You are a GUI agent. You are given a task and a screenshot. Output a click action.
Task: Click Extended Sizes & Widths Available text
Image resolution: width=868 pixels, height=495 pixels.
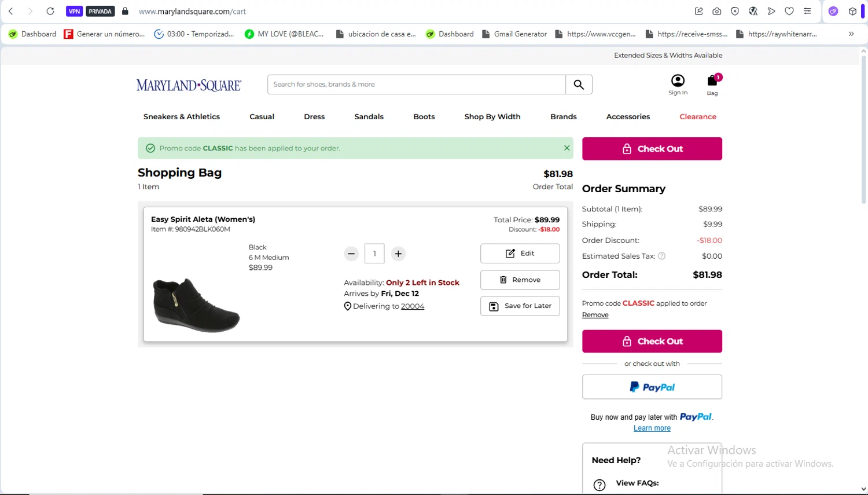[x=668, y=56]
